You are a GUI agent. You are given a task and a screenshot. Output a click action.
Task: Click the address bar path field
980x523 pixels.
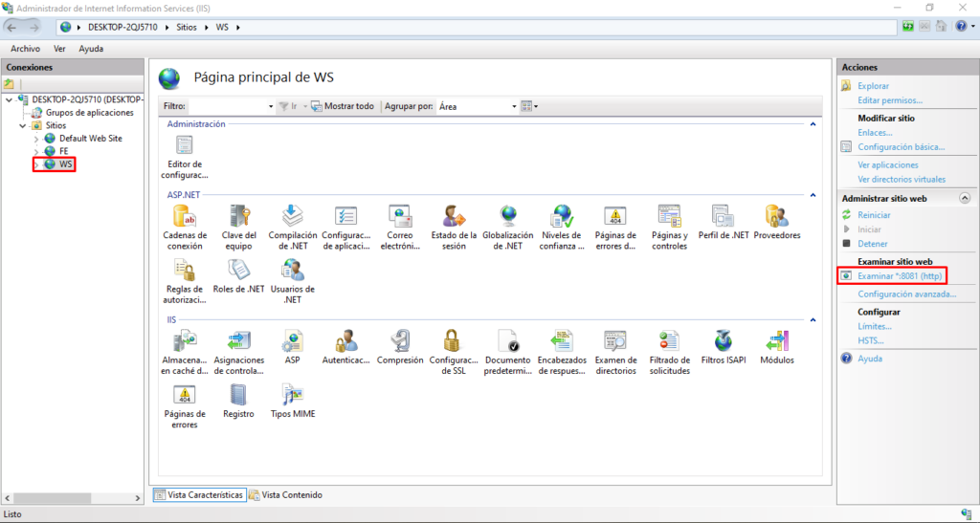pos(478,28)
